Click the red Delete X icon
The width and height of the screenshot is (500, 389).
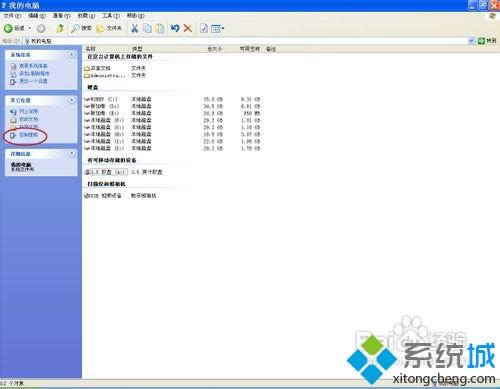[x=188, y=28]
